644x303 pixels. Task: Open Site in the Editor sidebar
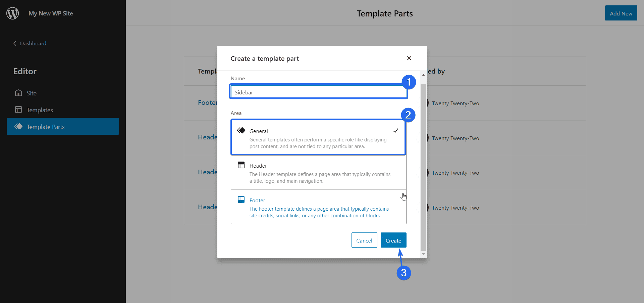tap(32, 93)
